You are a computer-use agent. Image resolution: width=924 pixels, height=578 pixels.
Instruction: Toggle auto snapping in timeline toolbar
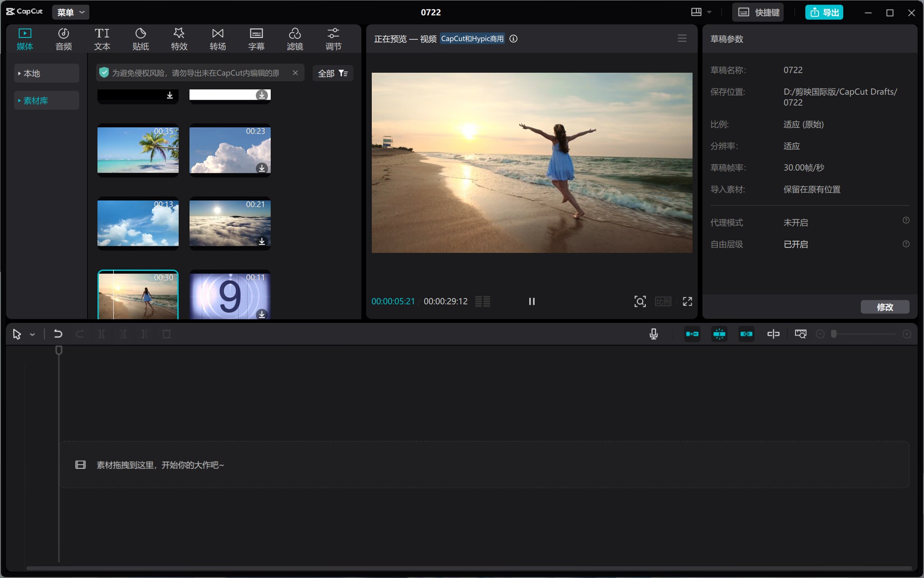pos(719,334)
